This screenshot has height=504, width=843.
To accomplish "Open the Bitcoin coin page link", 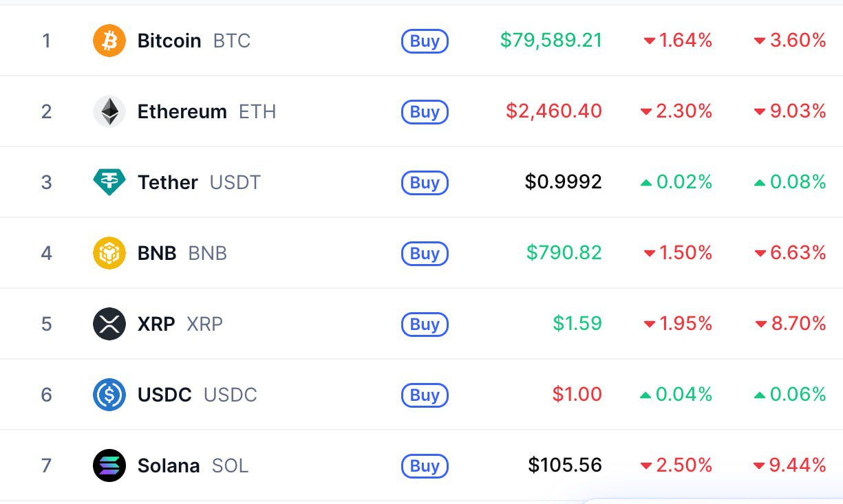I will [169, 41].
